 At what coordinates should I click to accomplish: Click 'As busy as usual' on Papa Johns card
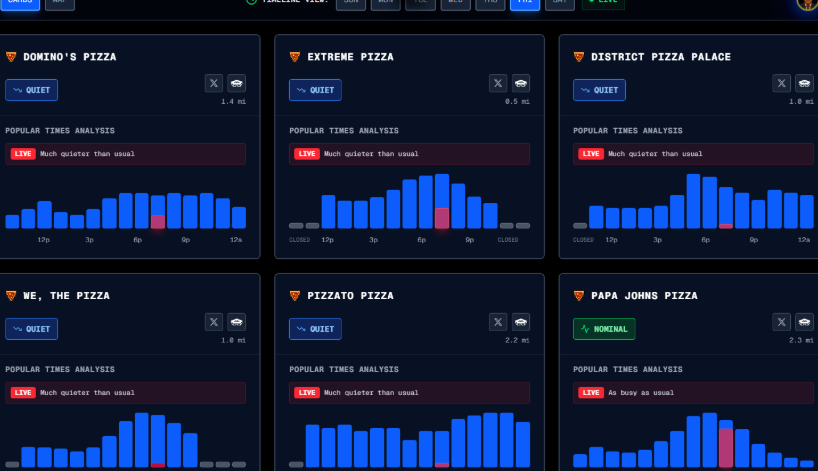(x=641, y=393)
